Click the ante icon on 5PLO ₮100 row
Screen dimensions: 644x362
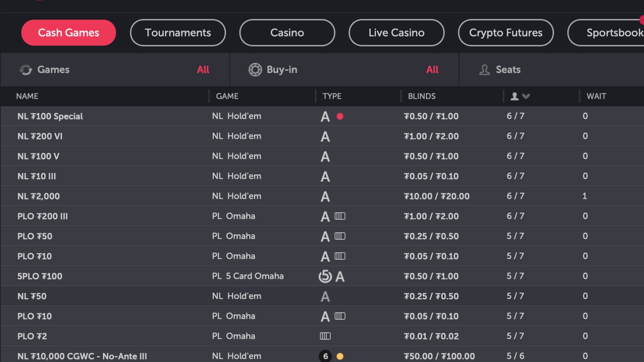(340, 277)
